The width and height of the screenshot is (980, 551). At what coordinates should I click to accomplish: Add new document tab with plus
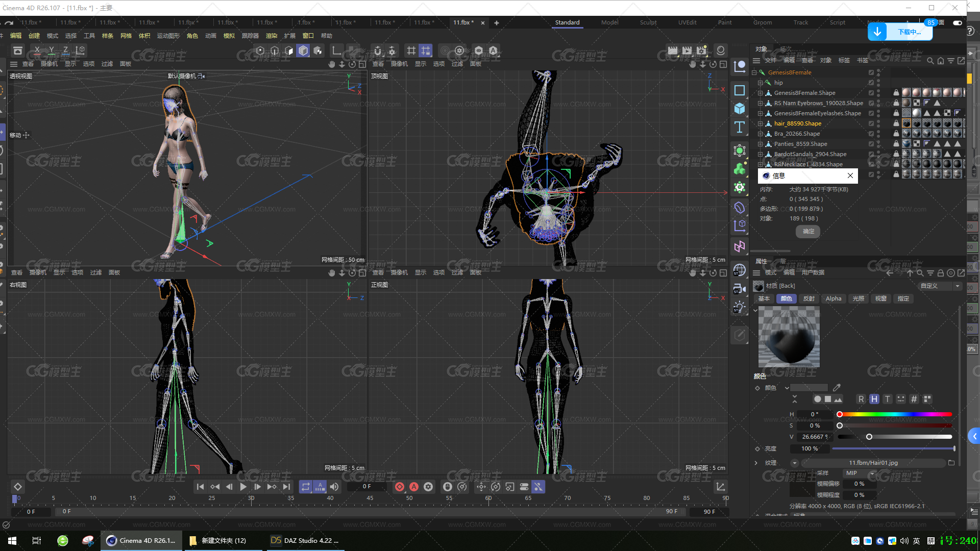tap(497, 22)
